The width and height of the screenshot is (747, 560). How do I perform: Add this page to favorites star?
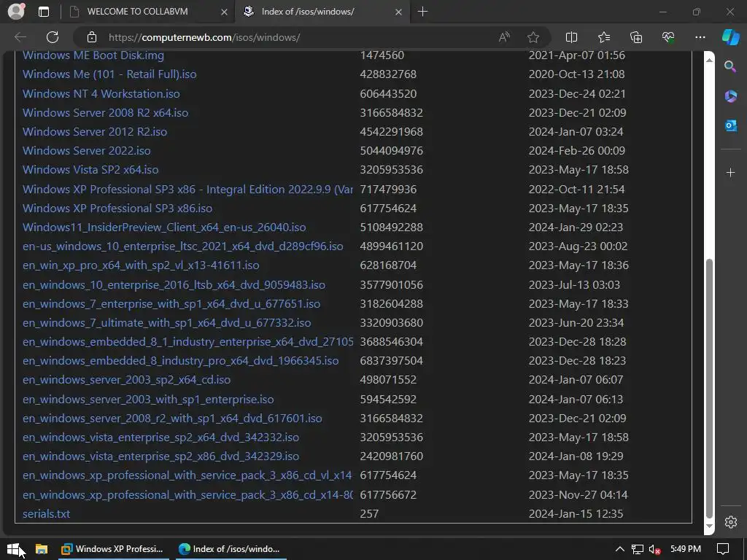(x=533, y=37)
